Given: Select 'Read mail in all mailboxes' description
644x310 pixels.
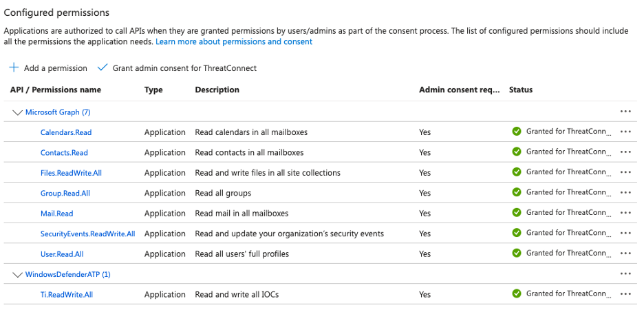Looking at the screenshot, I should (241, 214).
